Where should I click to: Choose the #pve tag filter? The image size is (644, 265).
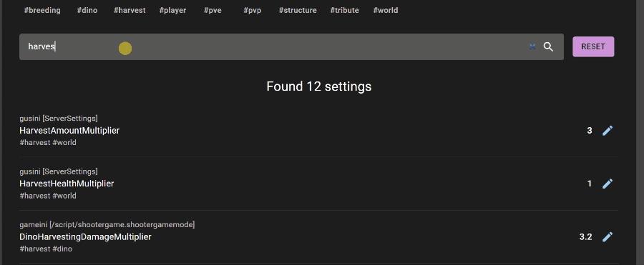(213, 10)
